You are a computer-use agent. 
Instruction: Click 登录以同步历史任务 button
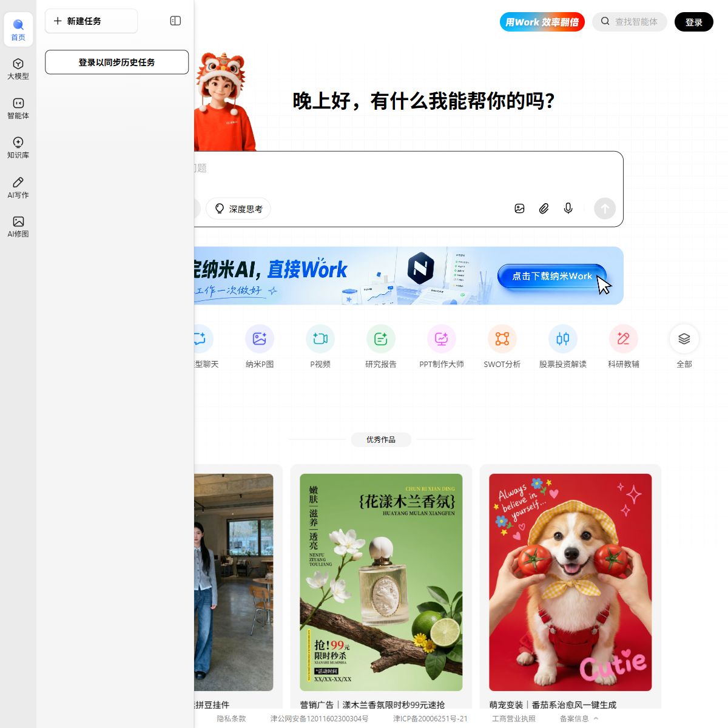pyautogui.click(x=116, y=62)
